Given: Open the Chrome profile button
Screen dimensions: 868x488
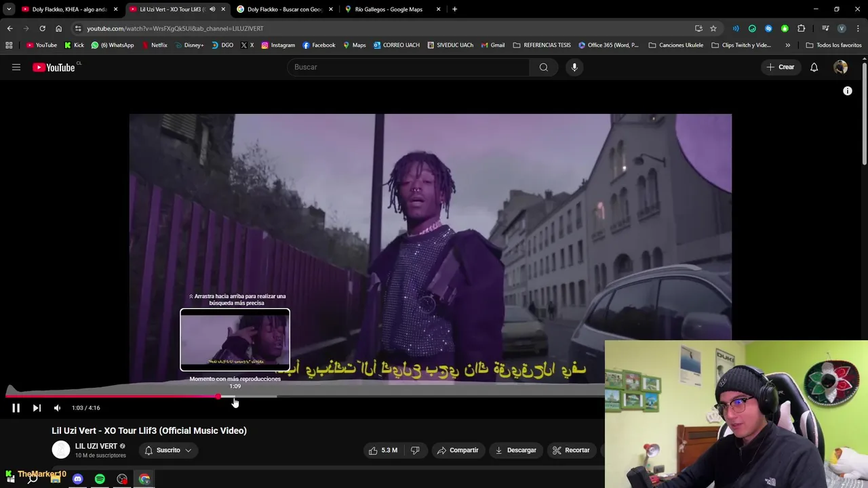Looking at the screenshot, I should (x=842, y=28).
